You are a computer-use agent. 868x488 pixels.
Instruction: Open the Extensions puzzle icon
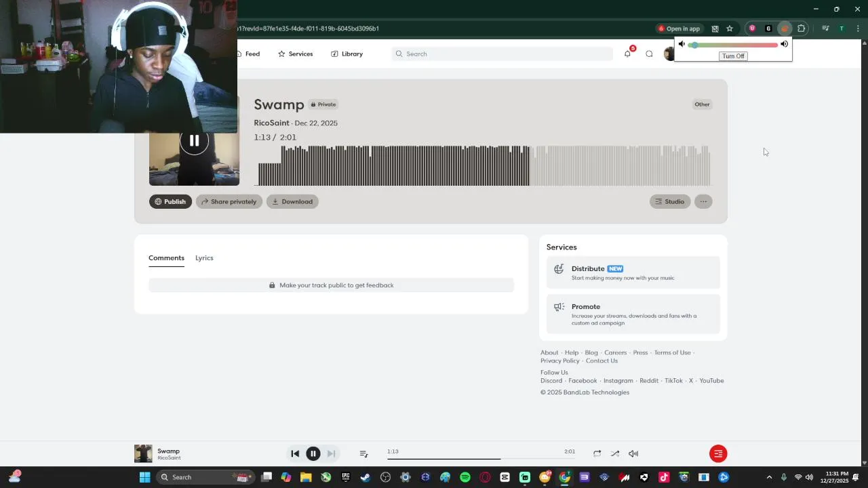802,28
